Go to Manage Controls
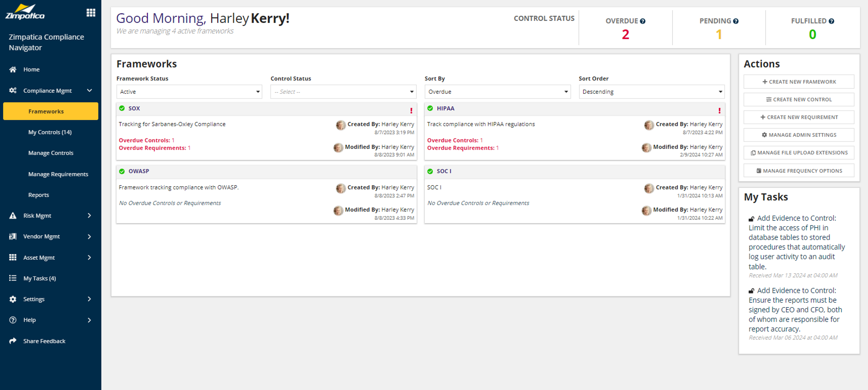 tap(51, 153)
